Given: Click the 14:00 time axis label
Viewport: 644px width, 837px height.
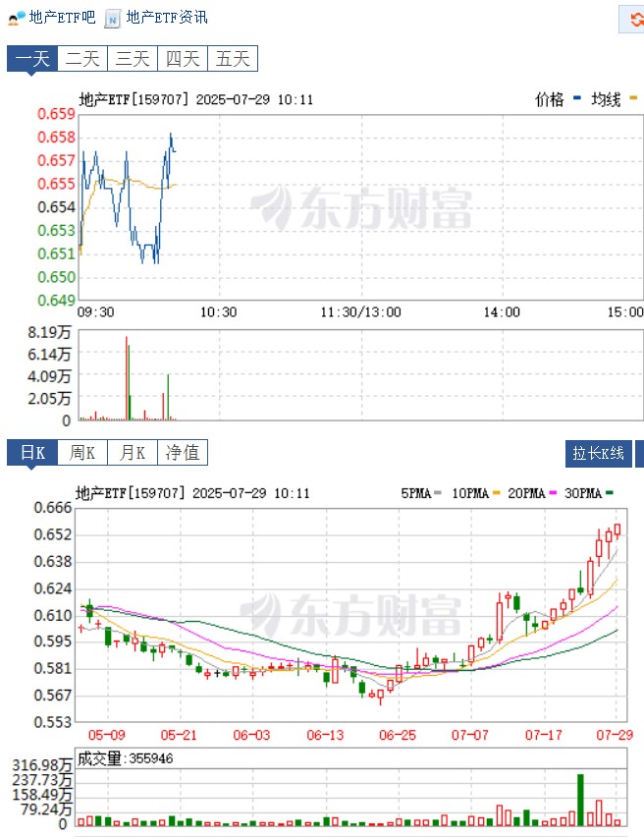Looking at the screenshot, I should pos(502,312).
